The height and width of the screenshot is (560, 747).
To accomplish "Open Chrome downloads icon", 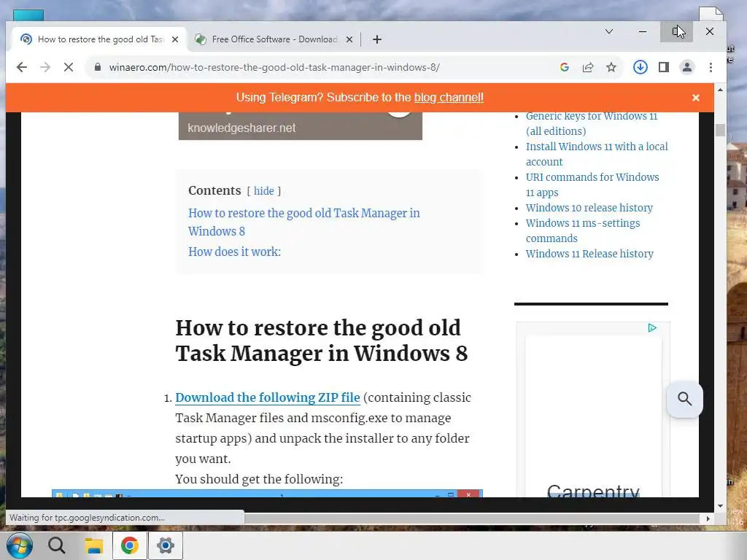I will click(640, 67).
